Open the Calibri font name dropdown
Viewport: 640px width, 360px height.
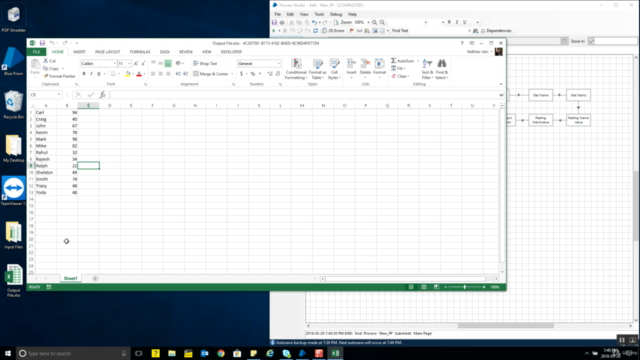click(115, 64)
